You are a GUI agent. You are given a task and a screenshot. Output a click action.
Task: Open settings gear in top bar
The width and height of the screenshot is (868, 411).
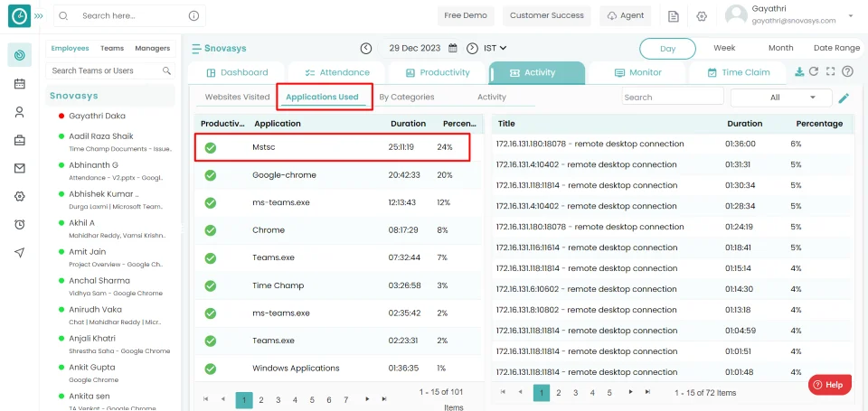click(x=702, y=16)
